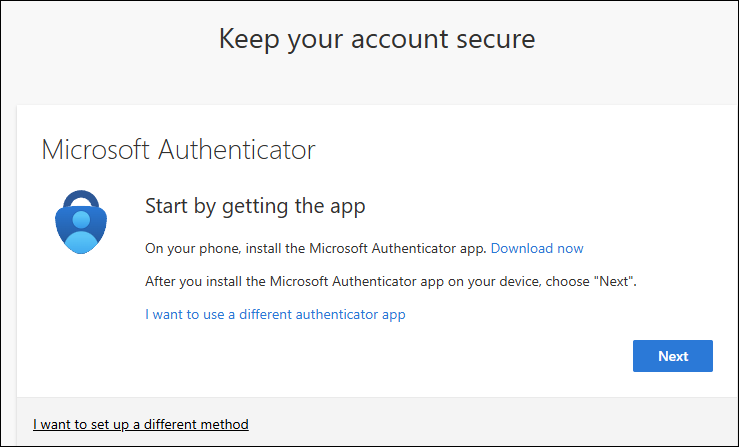The image size is (739, 447).
Task: Click the "Microsoft Authenticator" card heading
Action: click(x=178, y=150)
